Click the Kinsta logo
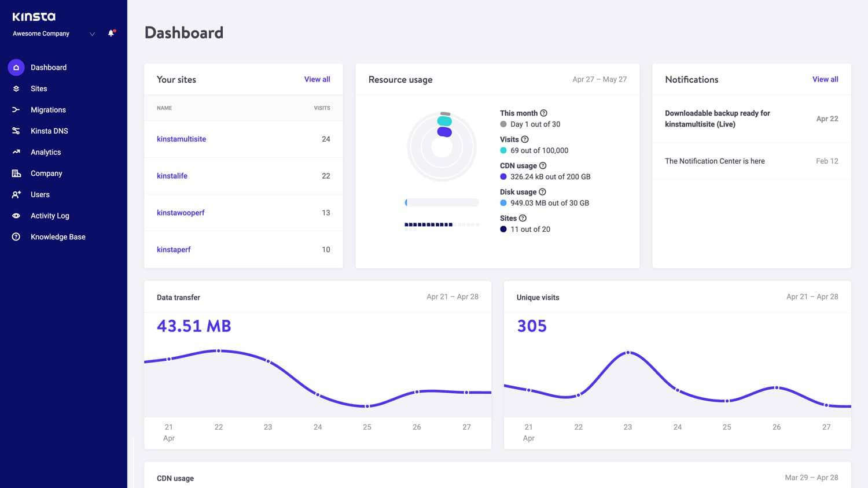 (x=34, y=17)
